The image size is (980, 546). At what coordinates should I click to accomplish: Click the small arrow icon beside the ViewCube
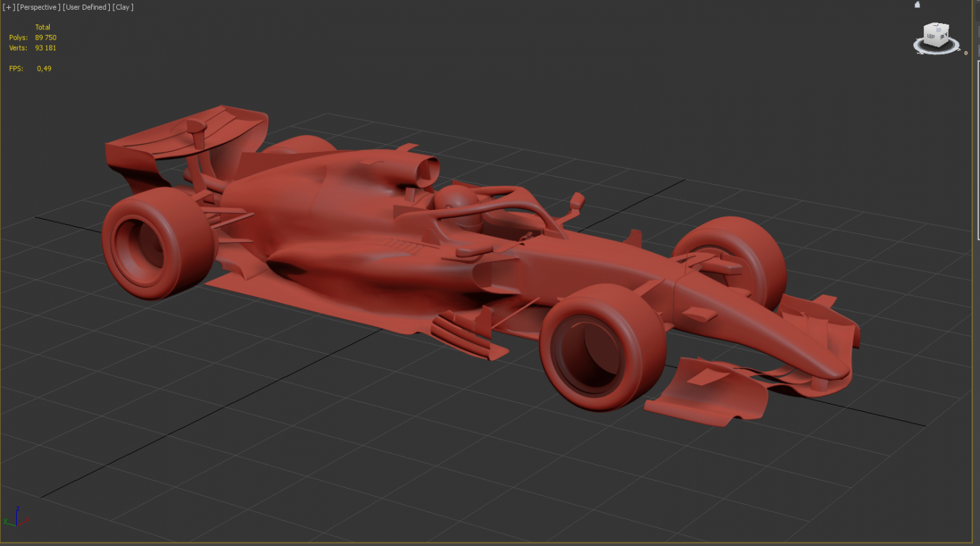pos(967,52)
